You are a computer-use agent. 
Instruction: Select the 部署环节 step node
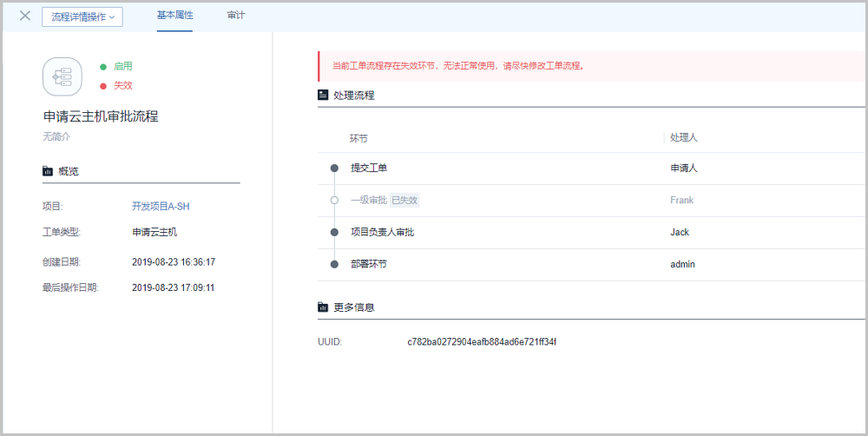point(334,264)
